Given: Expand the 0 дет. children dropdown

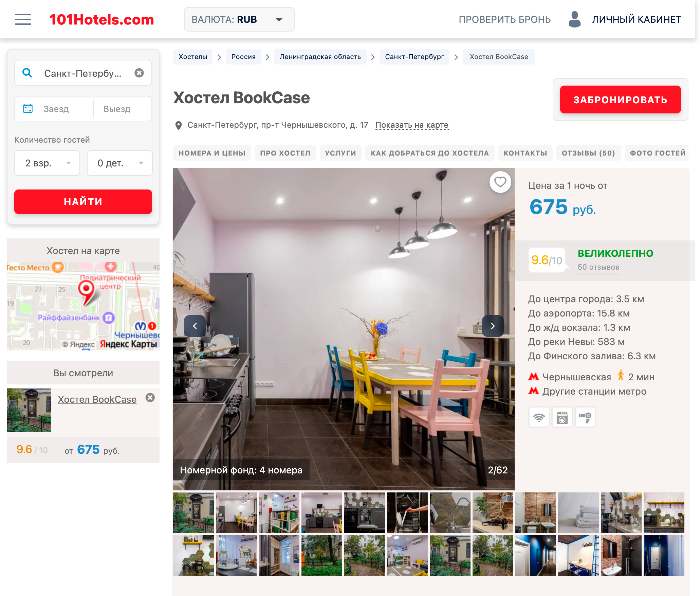Looking at the screenshot, I should pos(120,163).
